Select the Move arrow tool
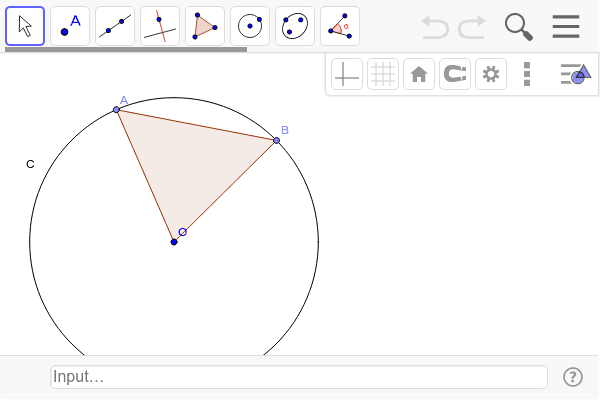 [25, 26]
